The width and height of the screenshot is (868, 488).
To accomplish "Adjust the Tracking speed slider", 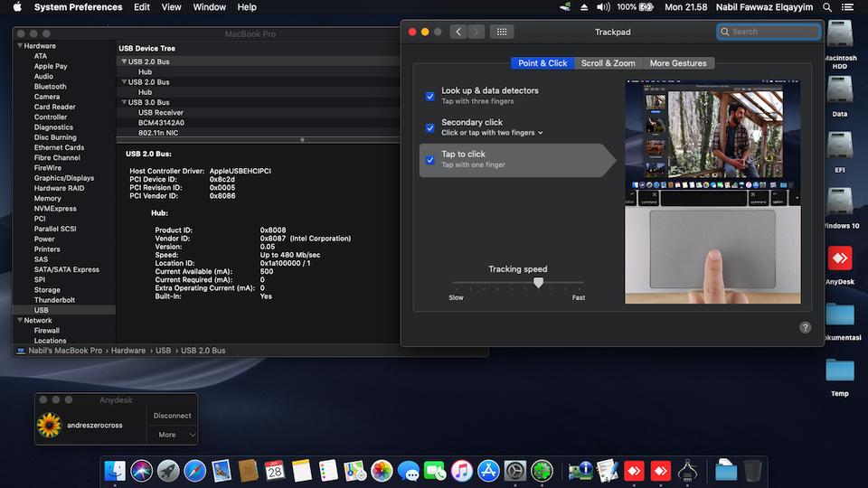I will coord(539,283).
